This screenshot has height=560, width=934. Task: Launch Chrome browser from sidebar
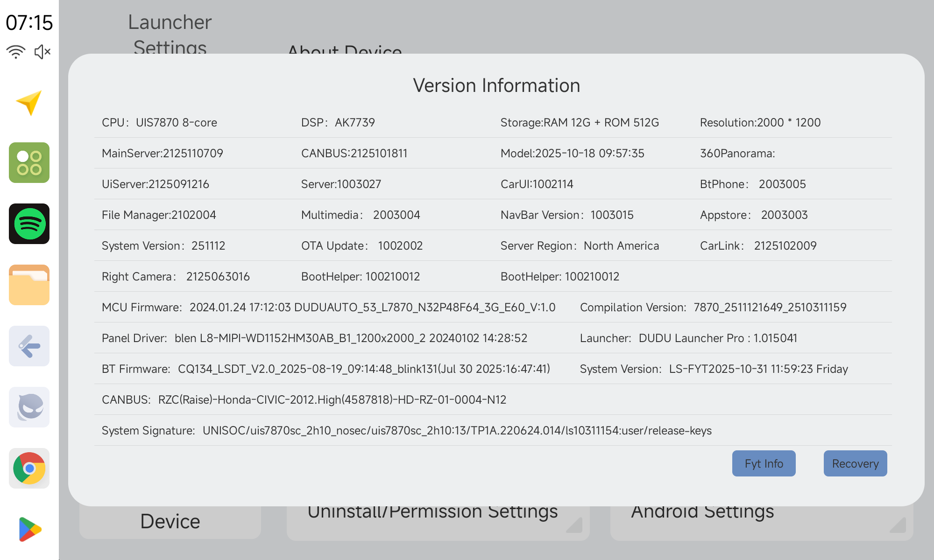click(29, 468)
